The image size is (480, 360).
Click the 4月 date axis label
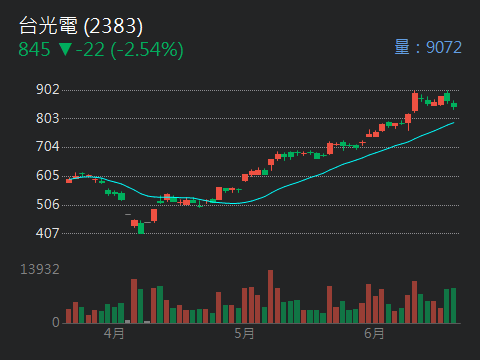[x=114, y=333]
